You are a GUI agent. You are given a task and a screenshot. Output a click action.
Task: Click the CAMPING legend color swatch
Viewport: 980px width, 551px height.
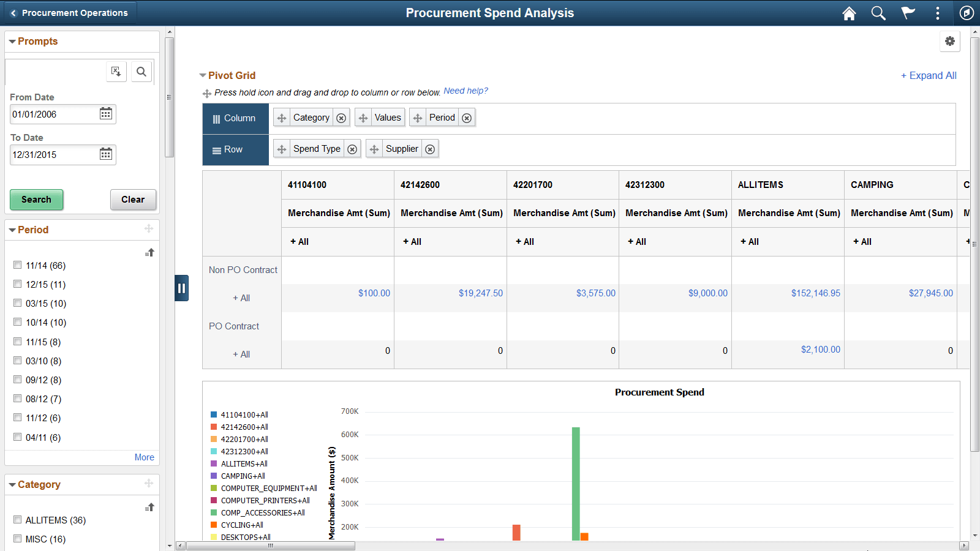coord(213,476)
